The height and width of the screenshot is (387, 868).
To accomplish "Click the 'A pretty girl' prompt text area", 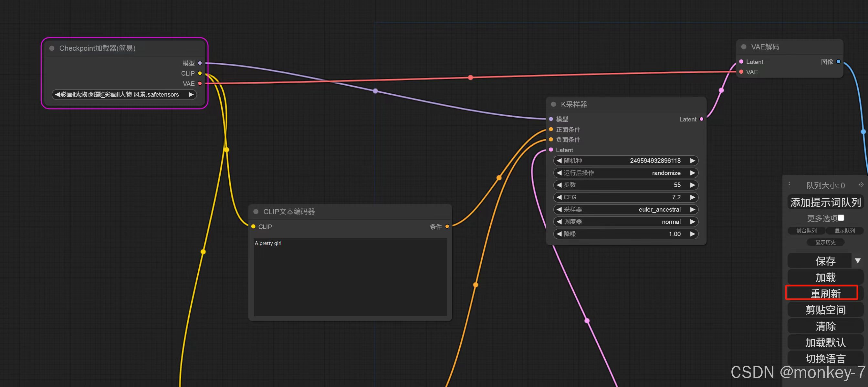I will click(350, 276).
